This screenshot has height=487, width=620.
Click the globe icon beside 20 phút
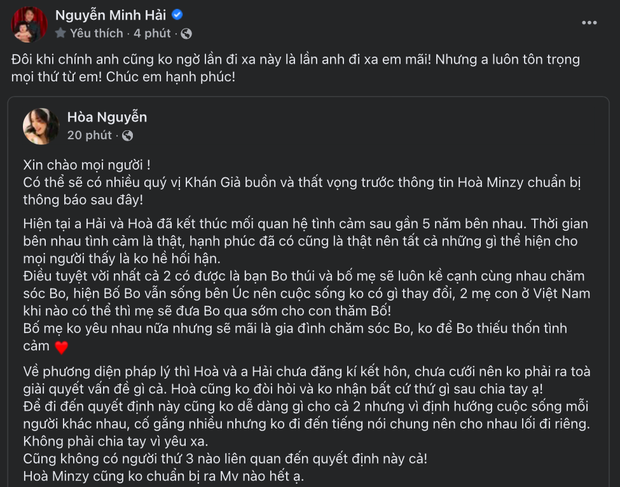tap(126, 133)
